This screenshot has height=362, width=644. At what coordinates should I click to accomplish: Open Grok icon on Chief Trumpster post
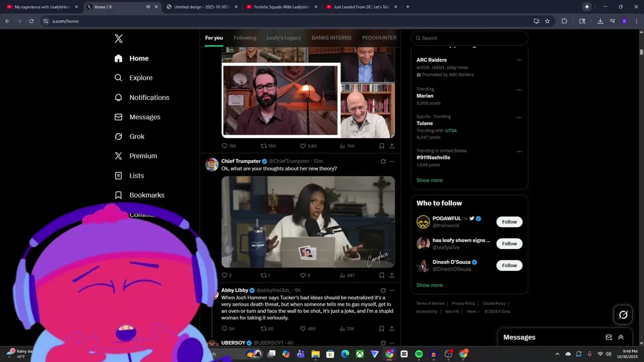[x=383, y=161]
